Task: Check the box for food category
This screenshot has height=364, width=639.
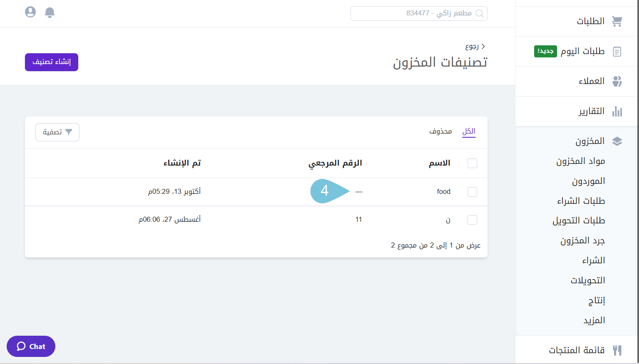Action: (472, 192)
